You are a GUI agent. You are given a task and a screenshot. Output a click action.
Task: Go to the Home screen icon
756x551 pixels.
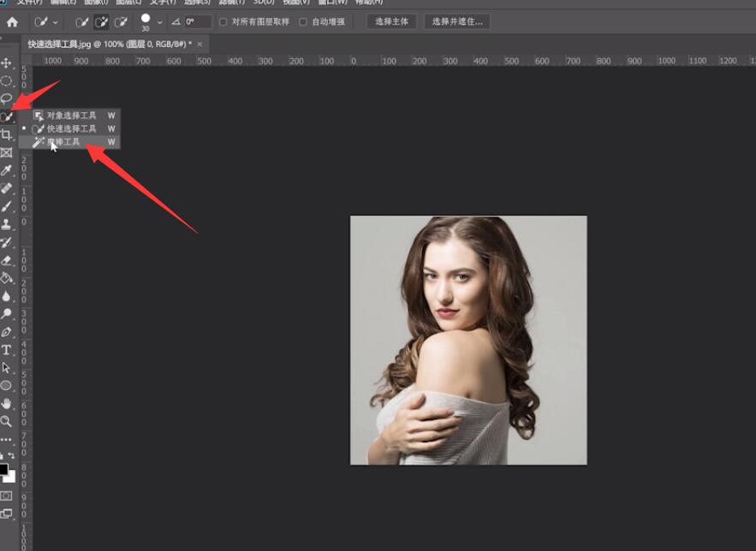(x=12, y=21)
